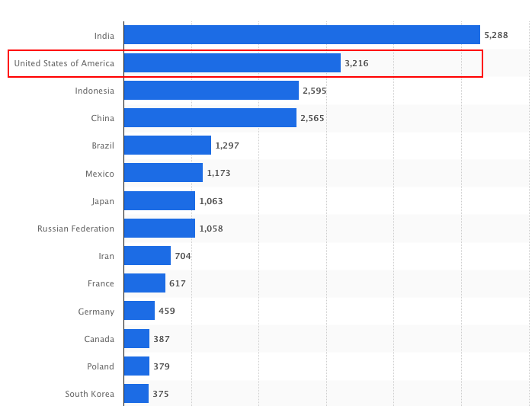Click the Germany bar
Image resolution: width=532 pixels, height=406 pixels.
tap(139, 311)
